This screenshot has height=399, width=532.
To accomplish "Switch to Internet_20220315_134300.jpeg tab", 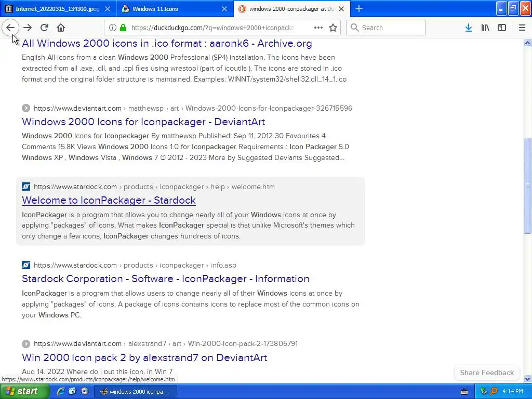I will click(58, 8).
